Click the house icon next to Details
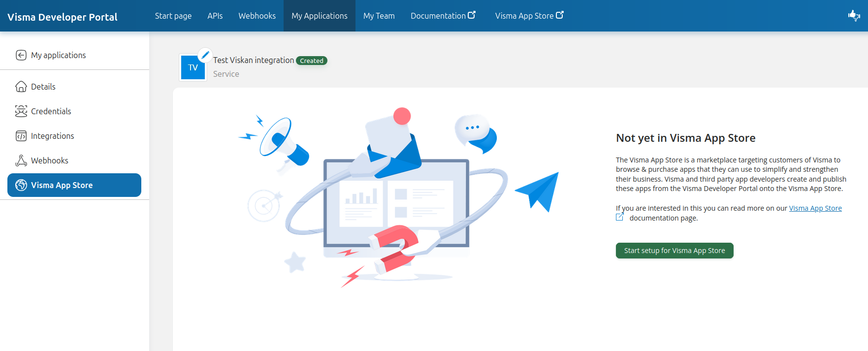Screen dimensions: 868x351 click(x=21, y=87)
